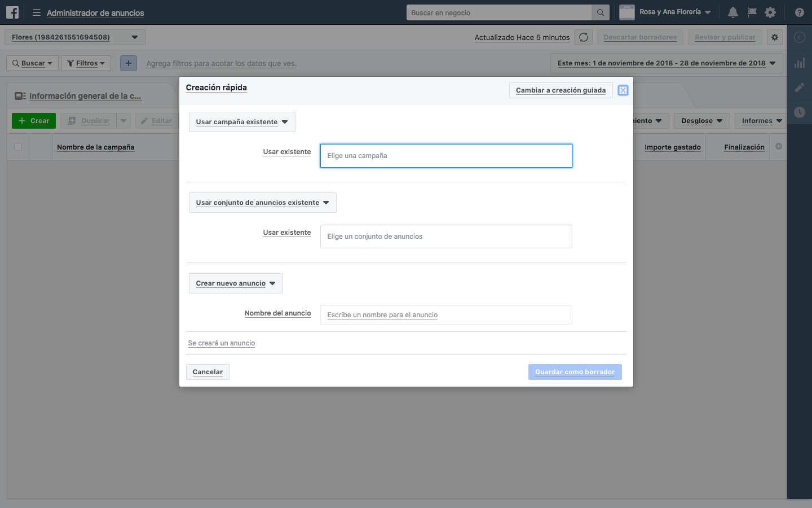Sort by Importe gastado column
Image resolution: width=812 pixels, height=508 pixels.
tap(673, 147)
